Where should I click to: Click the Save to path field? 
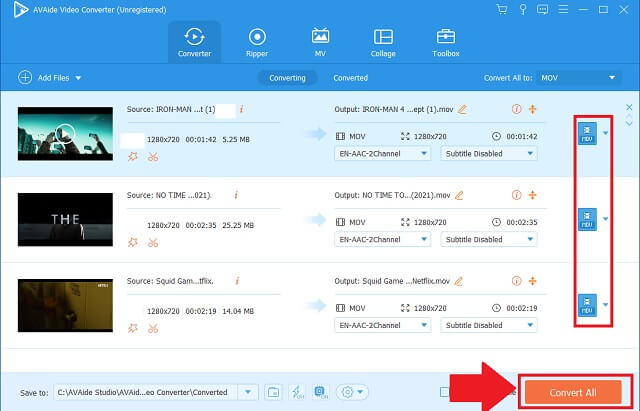[146, 392]
